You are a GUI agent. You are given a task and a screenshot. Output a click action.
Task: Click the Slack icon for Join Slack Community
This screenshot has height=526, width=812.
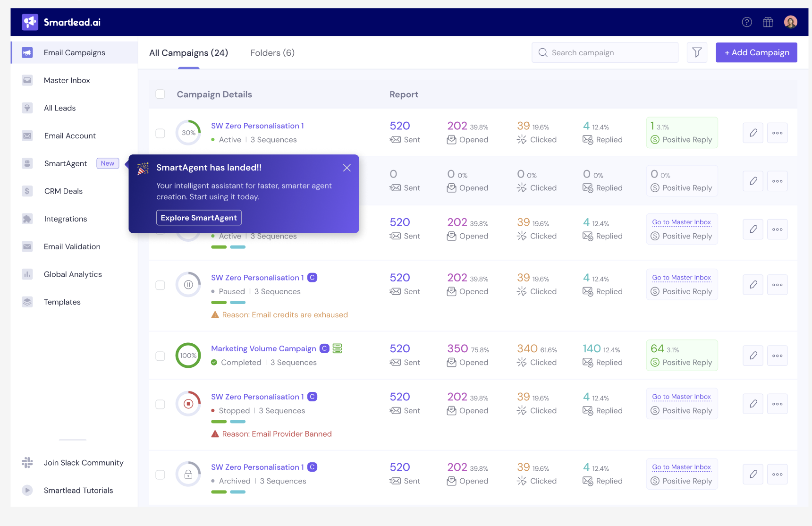[27, 463]
